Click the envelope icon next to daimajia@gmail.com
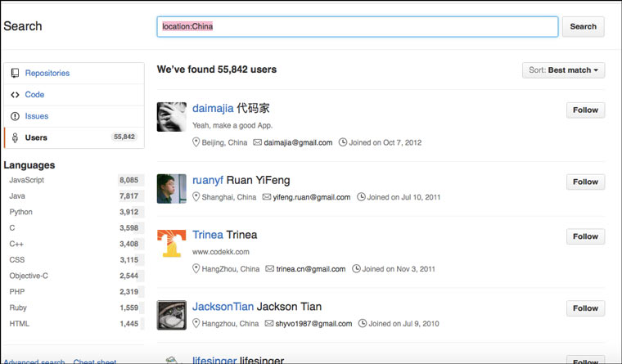Image resolution: width=622 pixels, height=364 pixels. pos(257,142)
